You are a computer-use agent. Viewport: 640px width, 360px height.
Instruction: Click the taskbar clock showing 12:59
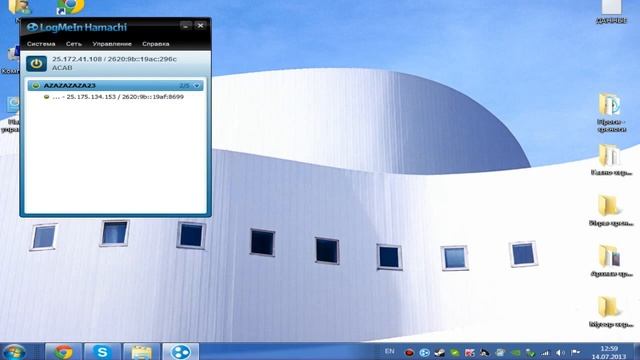tap(609, 352)
